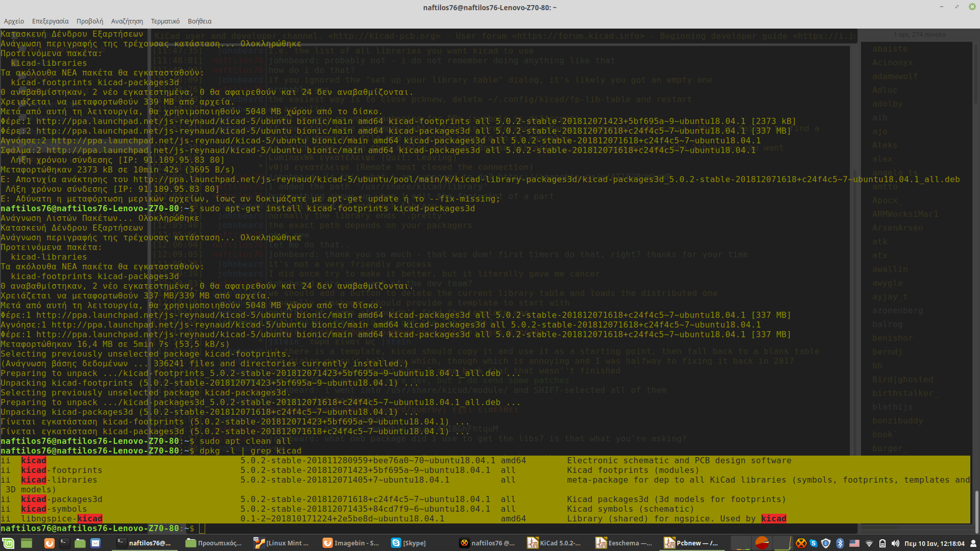Click the 'sudo apt clean all' command text
The width and height of the screenshot is (980, 551).
tap(246, 441)
